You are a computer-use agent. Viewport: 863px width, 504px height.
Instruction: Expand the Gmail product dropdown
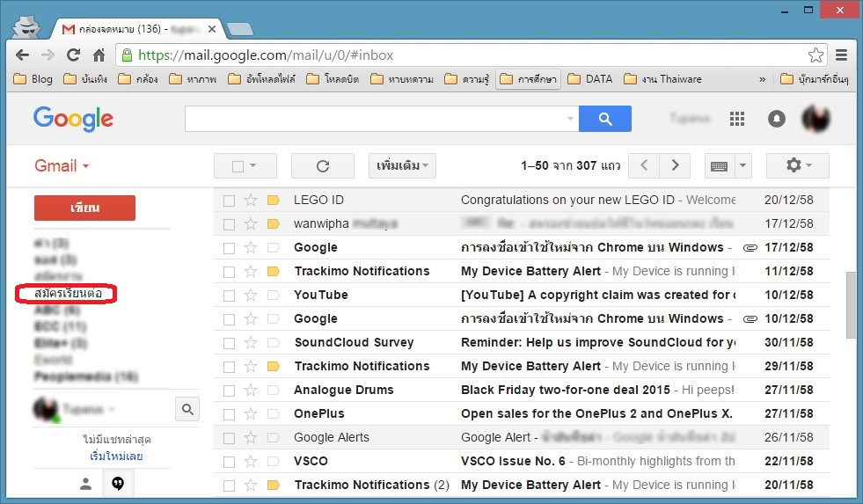pos(86,166)
